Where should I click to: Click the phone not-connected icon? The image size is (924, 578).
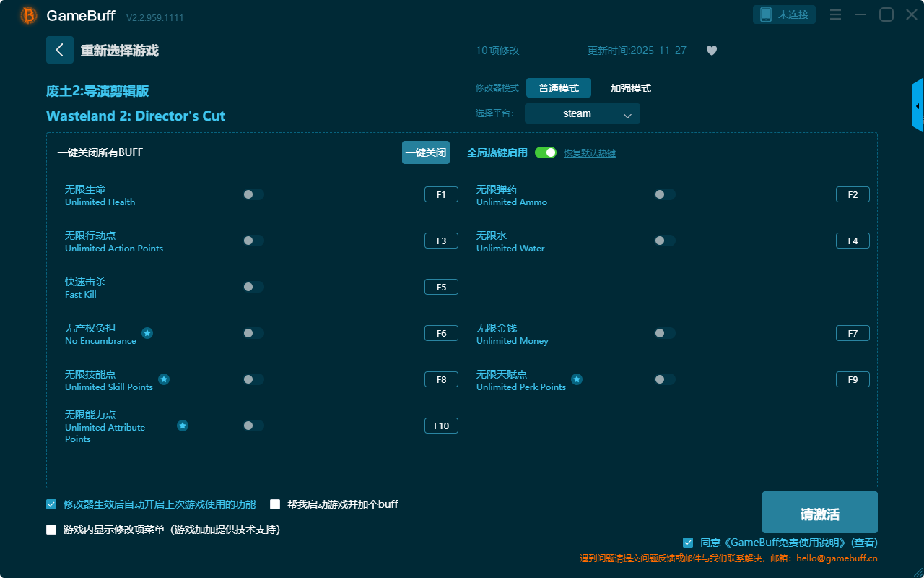[x=766, y=14]
